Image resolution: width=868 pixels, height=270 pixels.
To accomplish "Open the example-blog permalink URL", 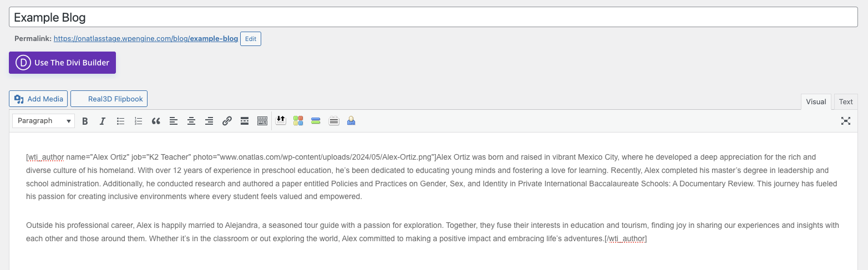I will pos(146,39).
